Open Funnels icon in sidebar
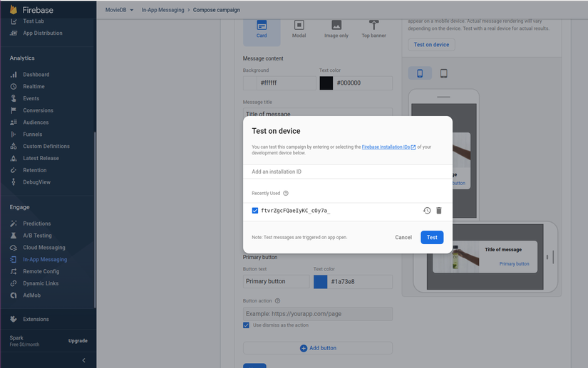This screenshot has height=368, width=588. click(x=14, y=135)
